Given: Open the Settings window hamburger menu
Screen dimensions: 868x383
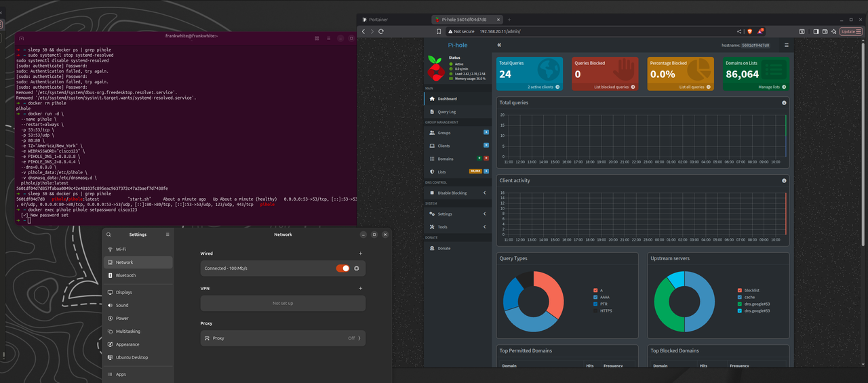Looking at the screenshot, I should (x=167, y=235).
